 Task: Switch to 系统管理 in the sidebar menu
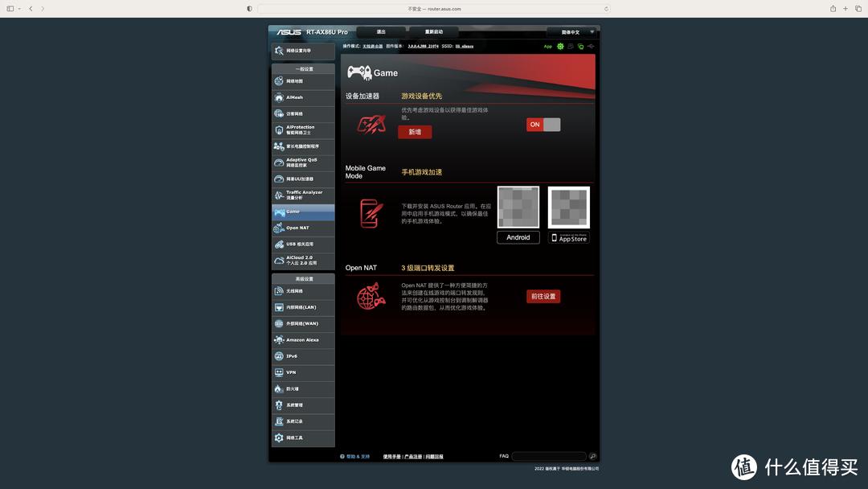point(280,405)
